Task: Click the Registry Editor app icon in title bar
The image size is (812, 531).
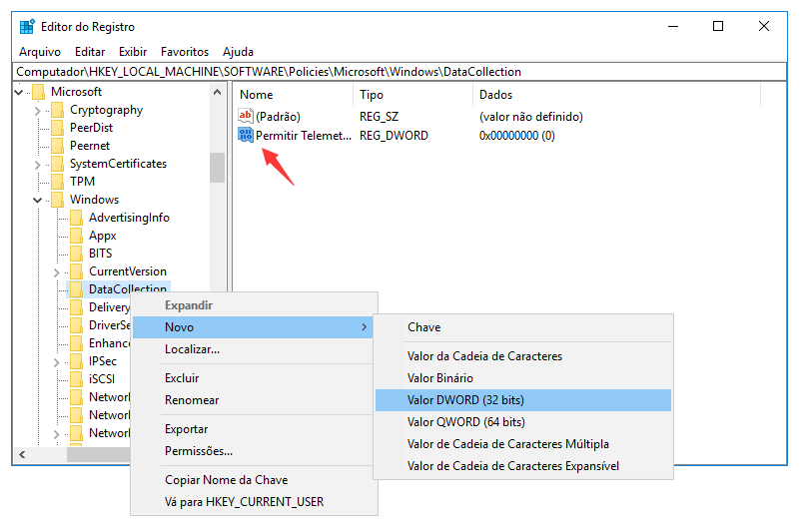Action: click(x=27, y=27)
